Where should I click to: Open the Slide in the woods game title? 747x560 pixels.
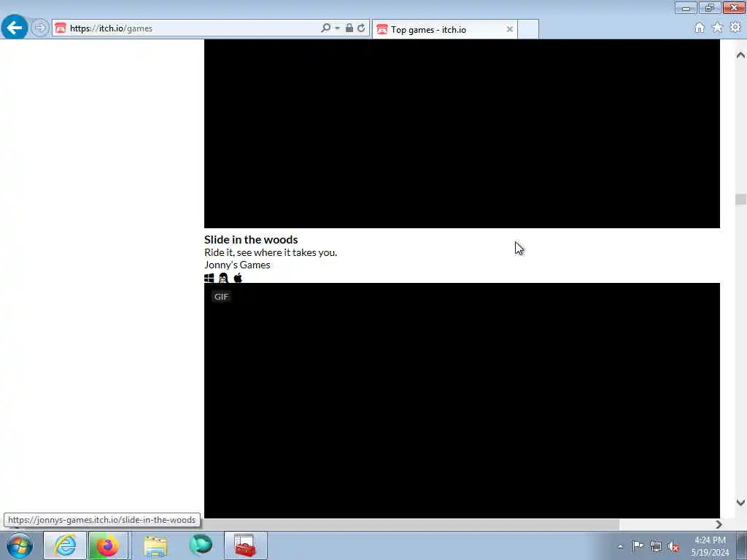click(251, 239)
